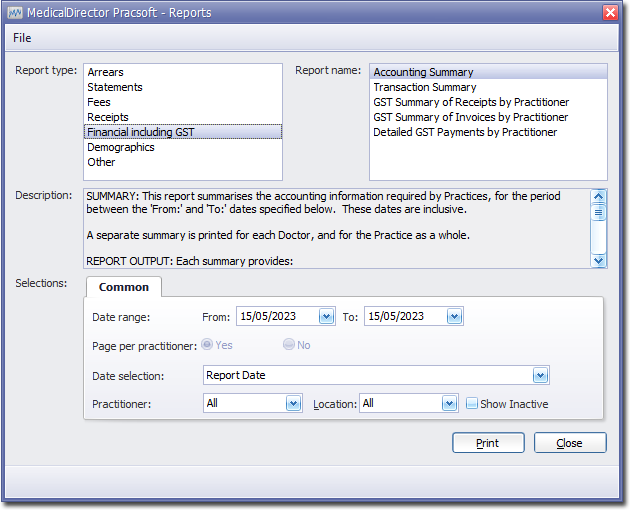
Task: Pick Detailed GST Payments by Practitioner
Action: pyautogui.click(x=465, y=132)
